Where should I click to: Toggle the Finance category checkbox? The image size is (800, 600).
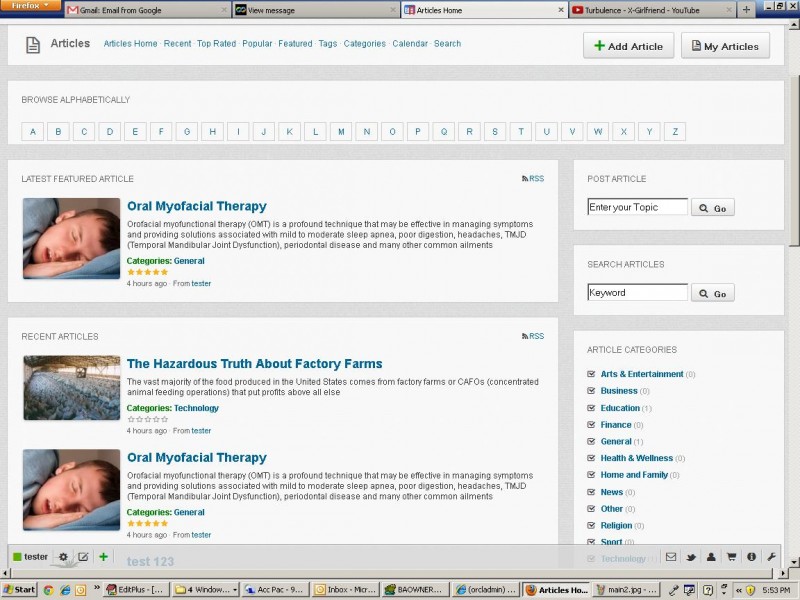[x=591, y=424]
